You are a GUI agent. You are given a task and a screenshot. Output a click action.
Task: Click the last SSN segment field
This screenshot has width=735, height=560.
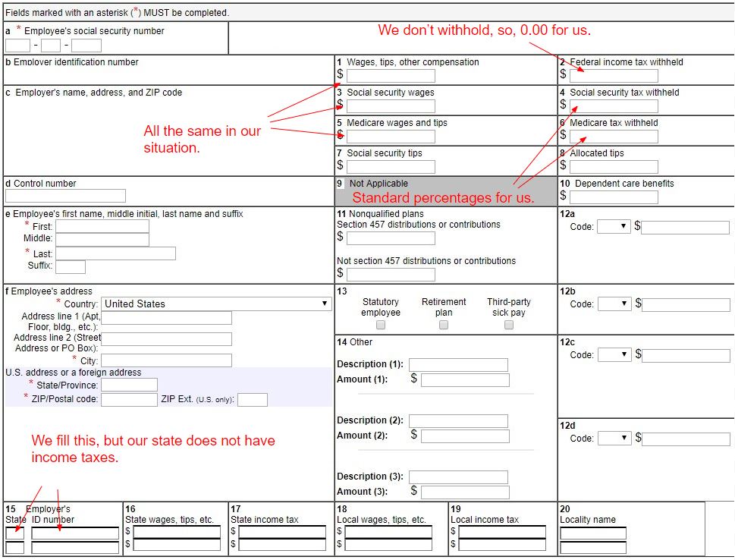tap(86, 46)
